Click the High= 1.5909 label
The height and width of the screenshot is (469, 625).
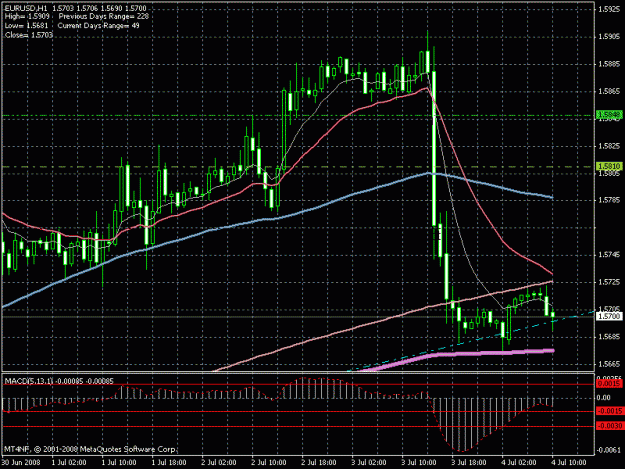[27, 17]
